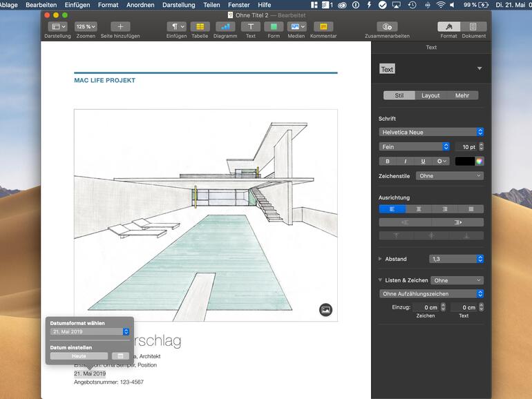Insert a Diagramm from the toolbar
The image size is (532, 399).
coord(225,27)
